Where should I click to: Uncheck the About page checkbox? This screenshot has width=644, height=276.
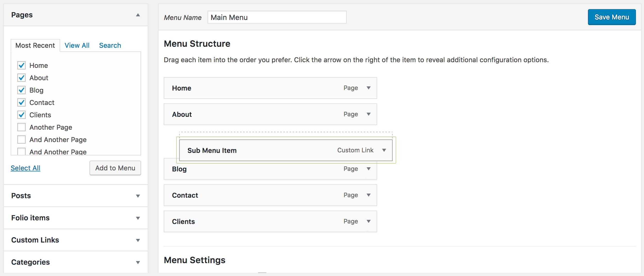[x=21, y=78]
